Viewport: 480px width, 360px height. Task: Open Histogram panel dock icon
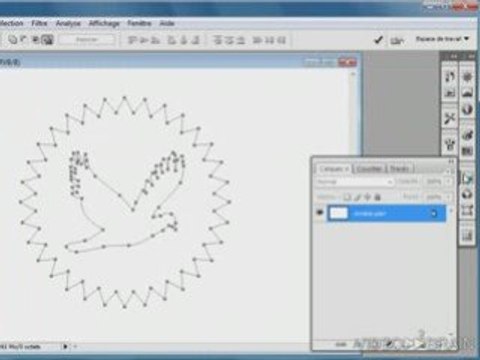(467, 92)
